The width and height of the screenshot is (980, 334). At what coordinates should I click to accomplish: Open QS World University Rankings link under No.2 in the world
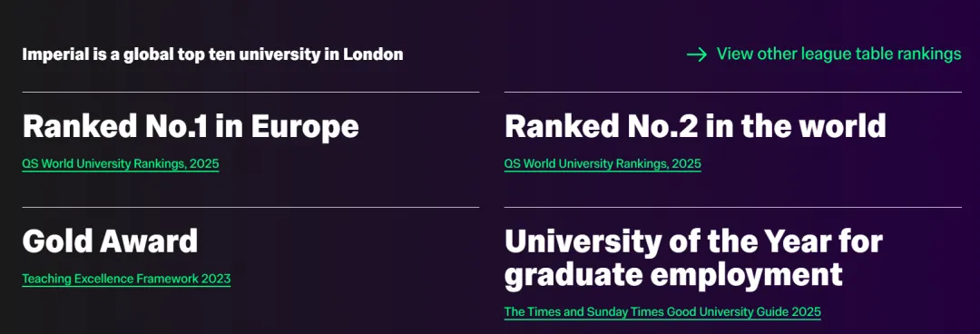click(x=603, y=164)
